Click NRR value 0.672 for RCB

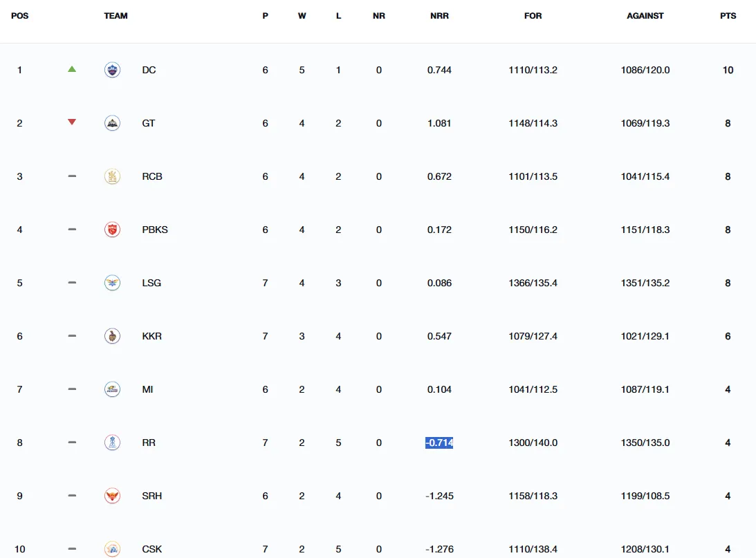point(439,176)
